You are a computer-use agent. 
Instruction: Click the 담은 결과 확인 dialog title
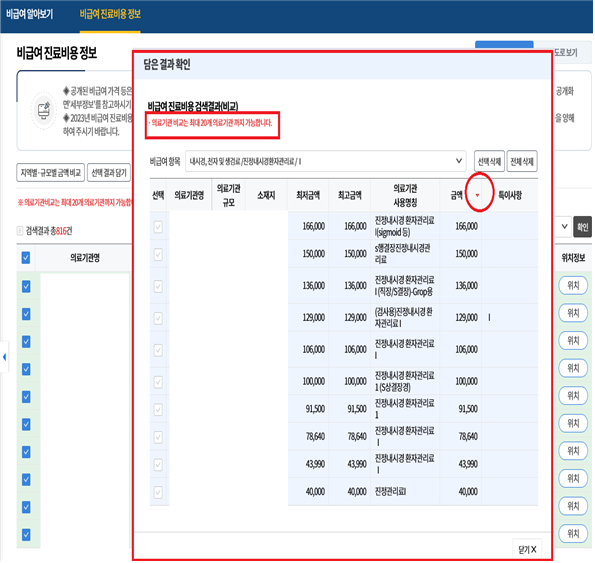pyautogui.click(x=167, y=64)
